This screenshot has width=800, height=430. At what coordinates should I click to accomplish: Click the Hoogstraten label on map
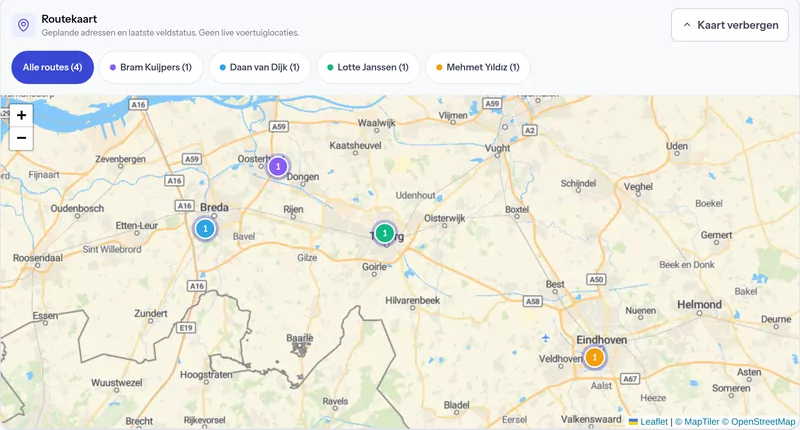[206, 375]
